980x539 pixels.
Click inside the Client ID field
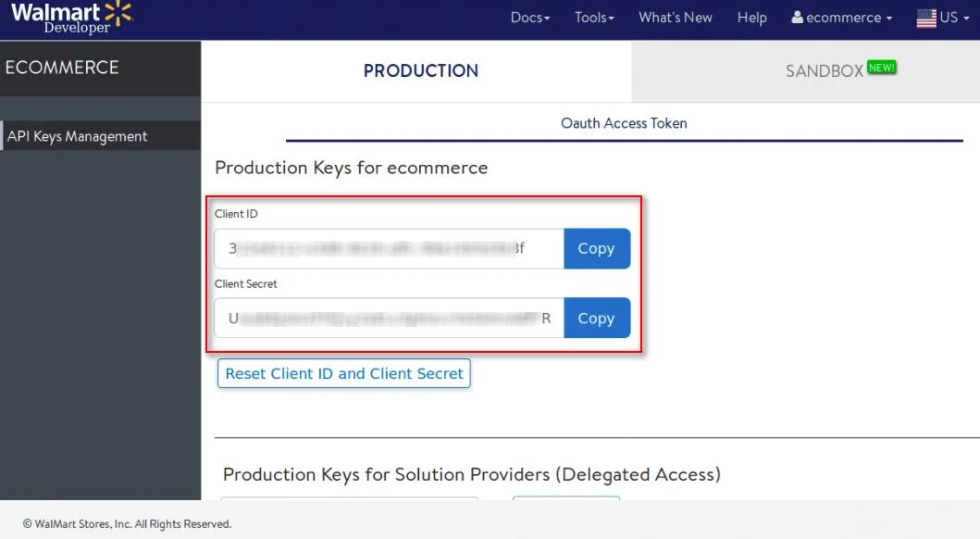(389, 248)
